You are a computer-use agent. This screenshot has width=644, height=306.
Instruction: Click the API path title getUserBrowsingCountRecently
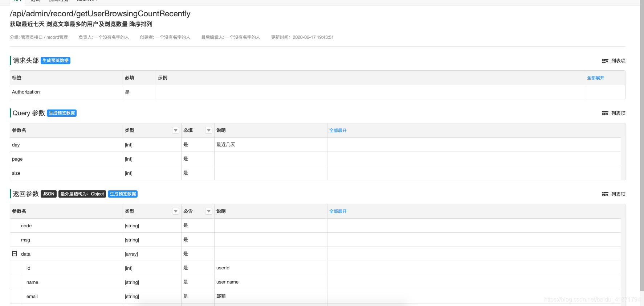click(x=100, y=14)
